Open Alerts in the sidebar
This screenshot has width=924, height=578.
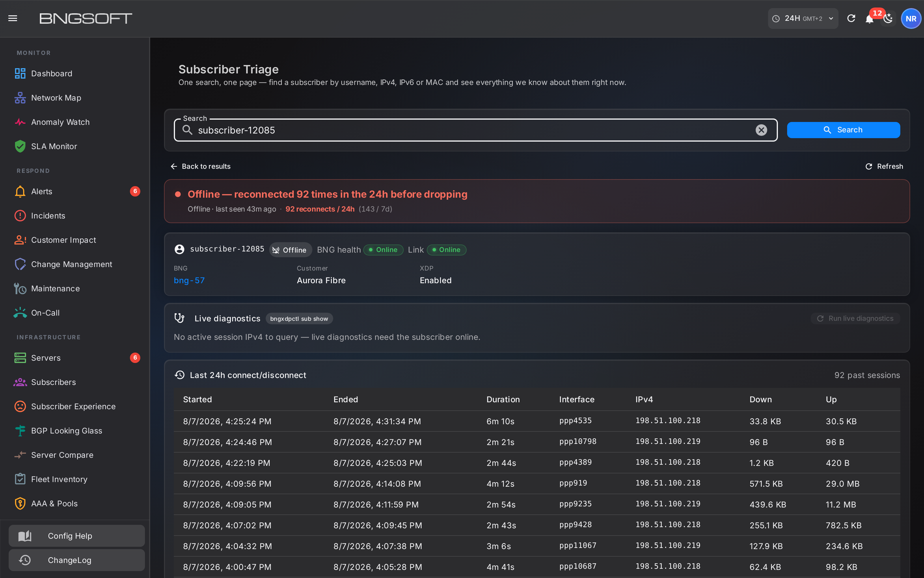pyautogui.click(x=75, y=191)
